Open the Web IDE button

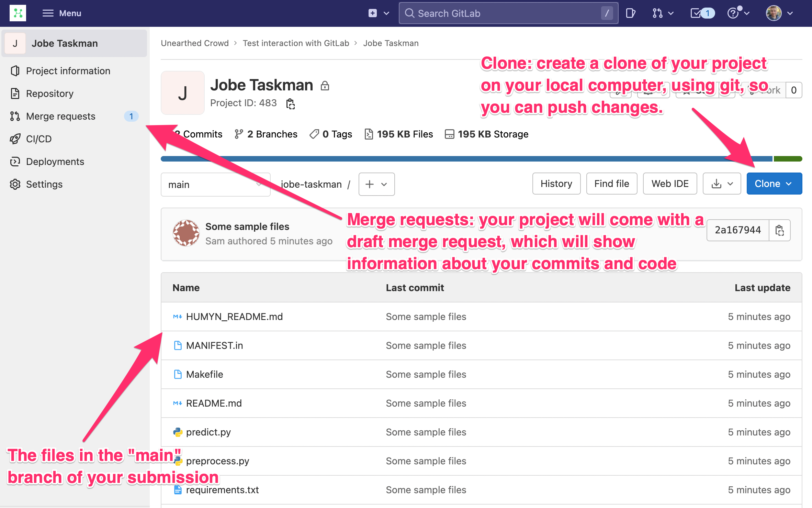pos(670,184)
